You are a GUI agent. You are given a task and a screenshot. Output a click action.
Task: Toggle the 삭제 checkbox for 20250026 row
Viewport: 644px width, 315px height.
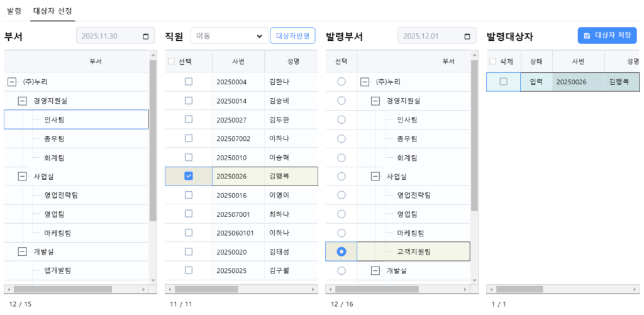(x=503, y=82)
